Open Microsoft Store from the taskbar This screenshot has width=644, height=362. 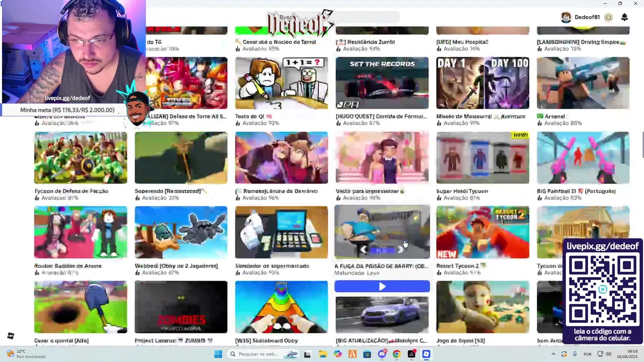coord(367,354)
